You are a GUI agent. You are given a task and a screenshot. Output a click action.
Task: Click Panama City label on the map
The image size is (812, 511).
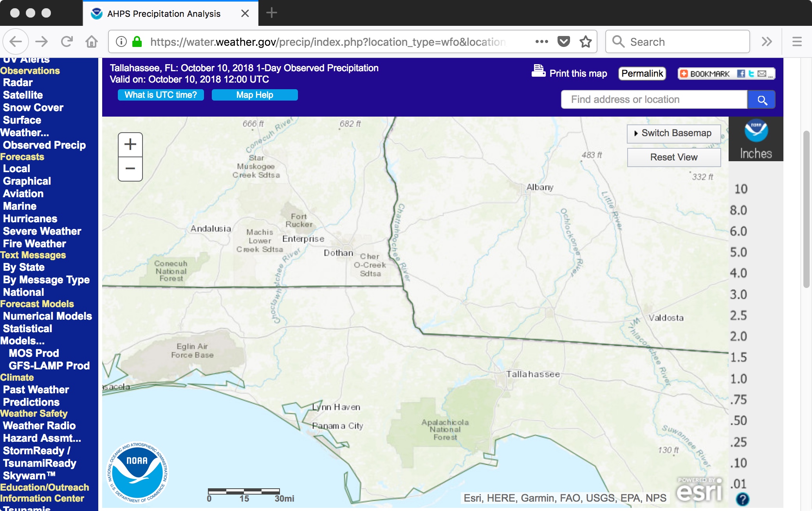point(337,426)
